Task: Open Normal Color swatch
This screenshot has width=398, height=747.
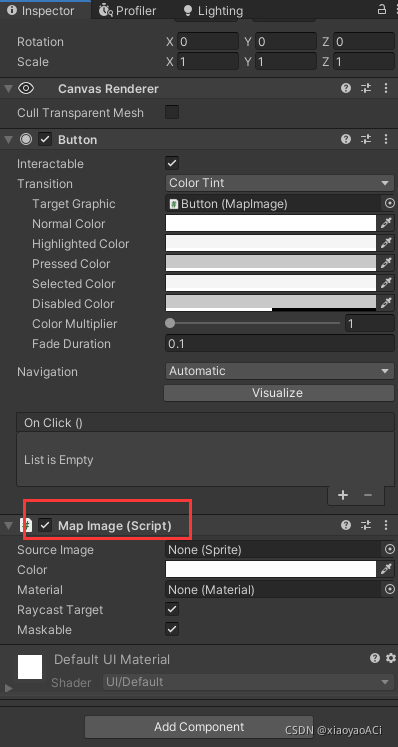Action: [271, 223]
